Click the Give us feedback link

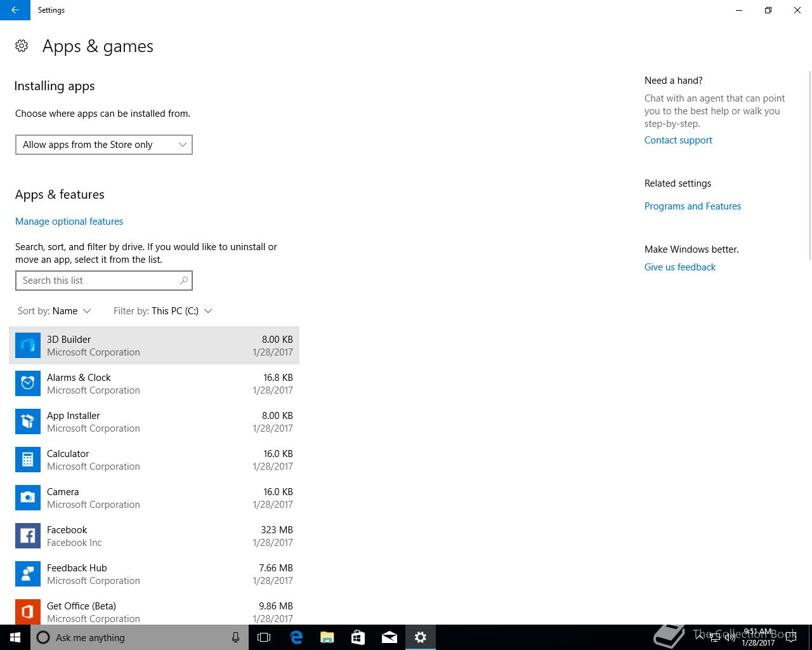(680, 267)
